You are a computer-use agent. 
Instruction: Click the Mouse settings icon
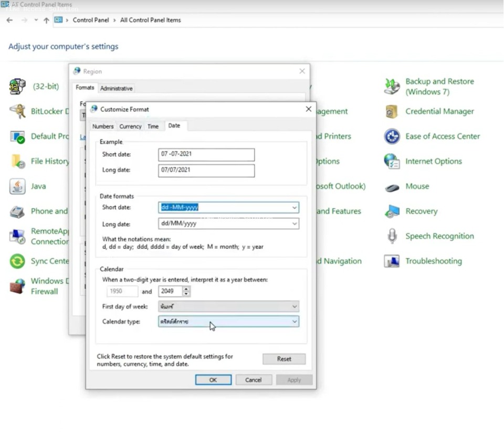point(392,187)
